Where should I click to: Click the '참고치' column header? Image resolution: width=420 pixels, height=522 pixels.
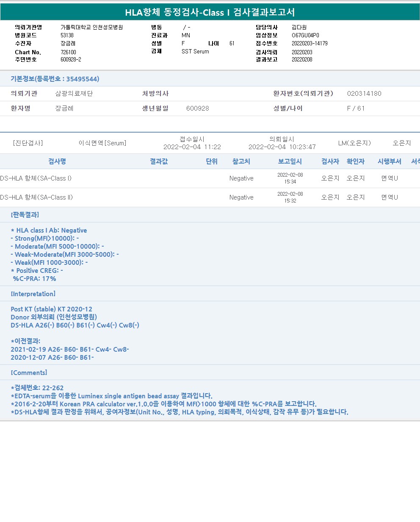pyautogui.click(x=241, y=161)
